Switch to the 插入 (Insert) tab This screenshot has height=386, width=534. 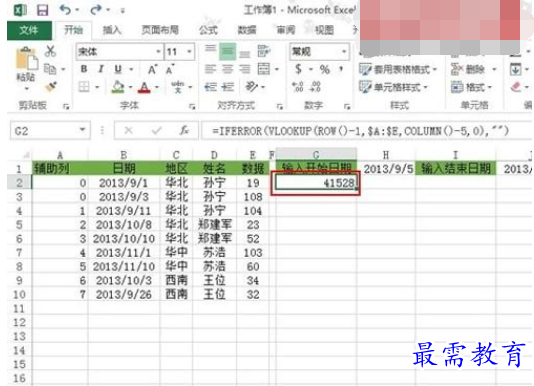click(112, 30)
